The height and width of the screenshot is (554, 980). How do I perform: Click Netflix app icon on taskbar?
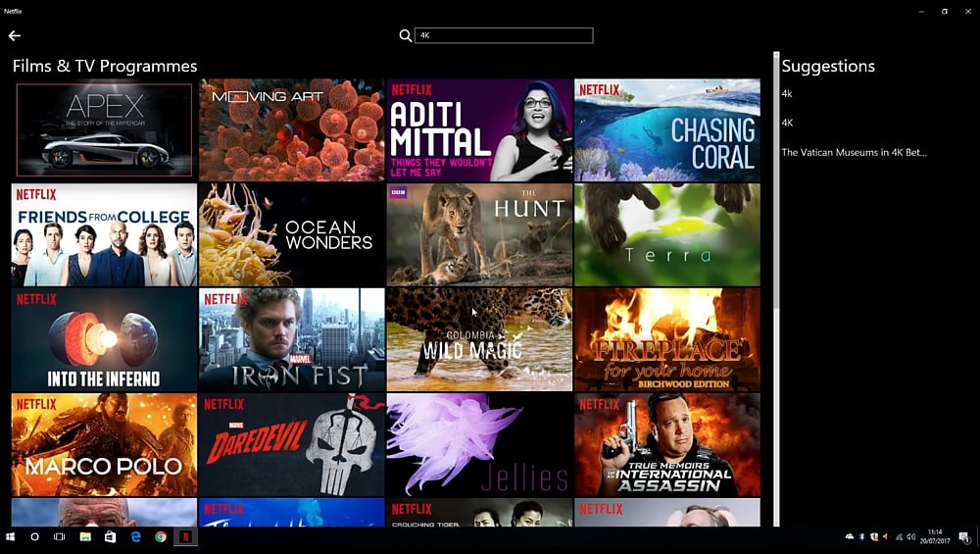(x=185, y=536)
